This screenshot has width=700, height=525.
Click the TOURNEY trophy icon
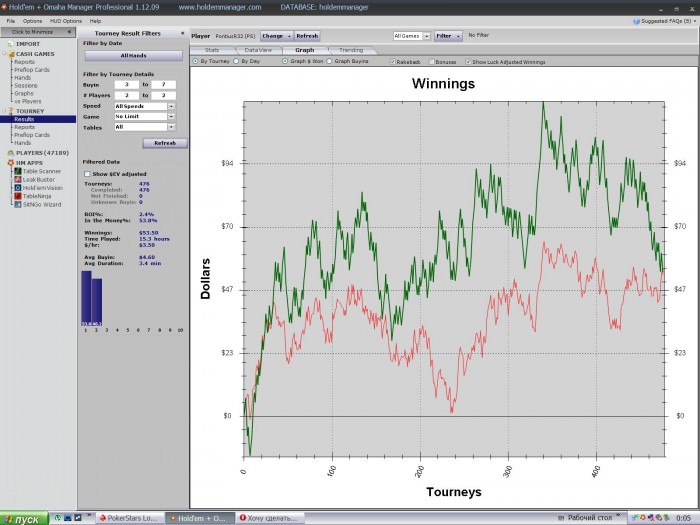tap(11, 111)
